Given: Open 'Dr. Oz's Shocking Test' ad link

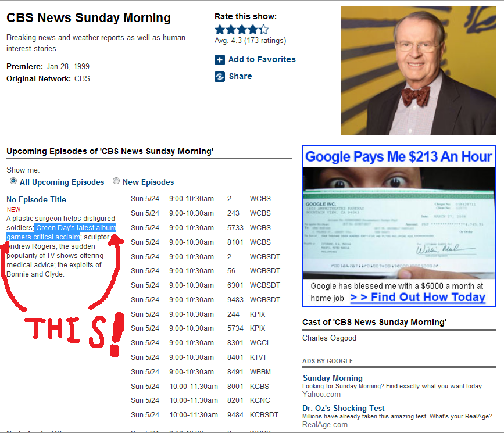Looking at the screenshot, I should (344, 407).
